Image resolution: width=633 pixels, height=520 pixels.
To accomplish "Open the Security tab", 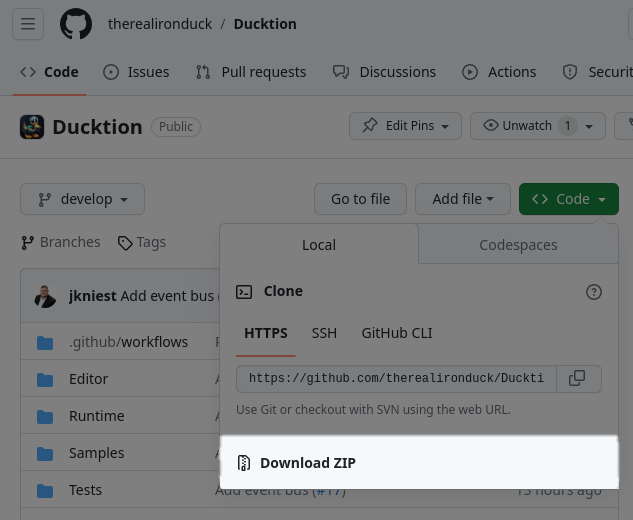I will click(597, 72).
